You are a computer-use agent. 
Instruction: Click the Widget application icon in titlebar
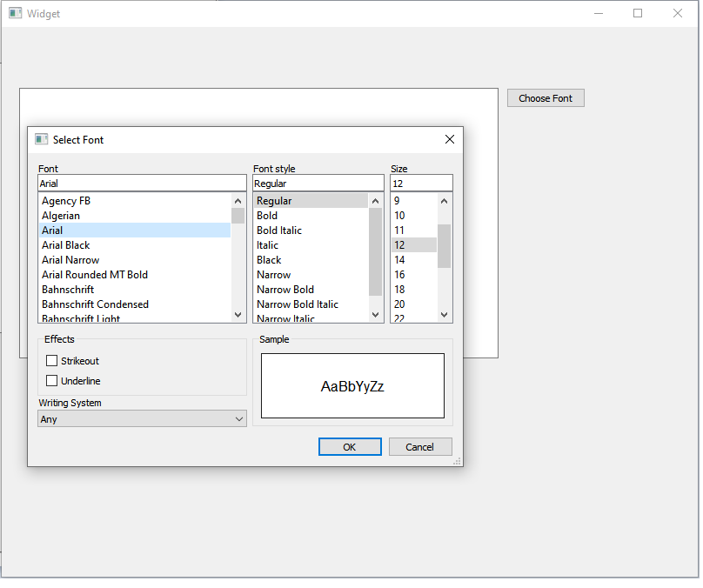[x=14, y=13]
